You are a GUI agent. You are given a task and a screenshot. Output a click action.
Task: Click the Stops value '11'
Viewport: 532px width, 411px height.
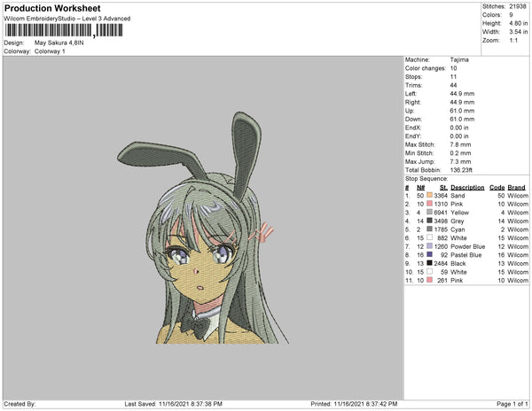point(454,76)
